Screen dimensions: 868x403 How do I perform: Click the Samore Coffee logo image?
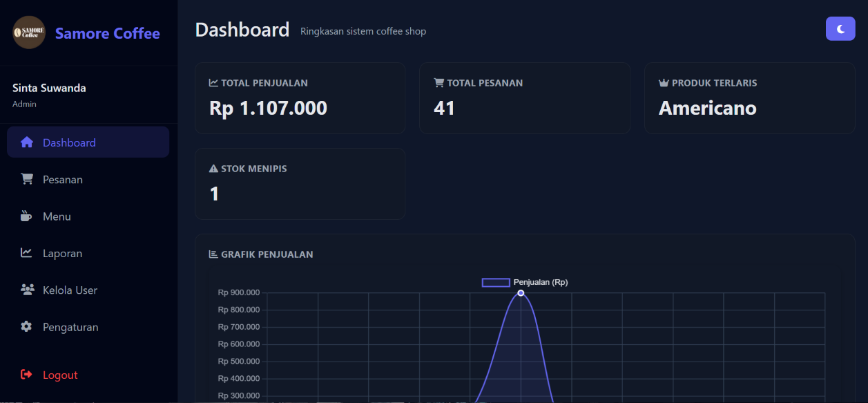coord(29,32)
